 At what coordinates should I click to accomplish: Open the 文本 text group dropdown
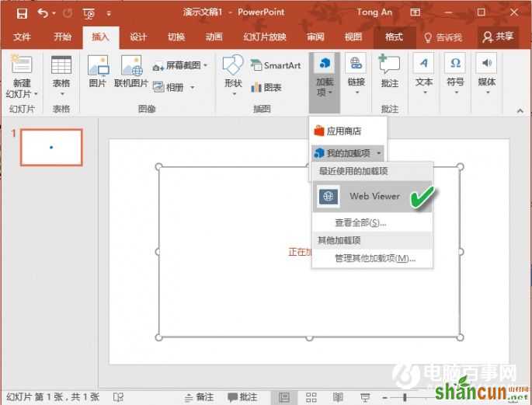[424, 74]
